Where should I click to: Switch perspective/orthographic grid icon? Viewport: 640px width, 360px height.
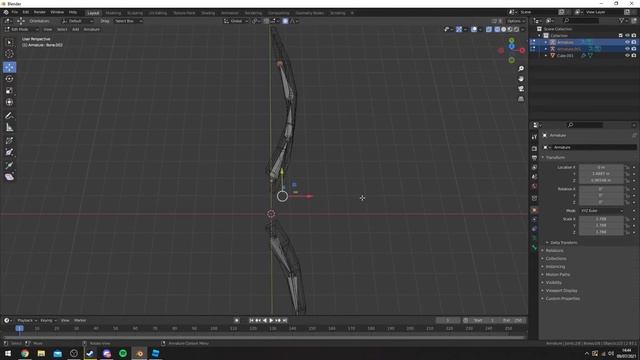click(521, 99)
